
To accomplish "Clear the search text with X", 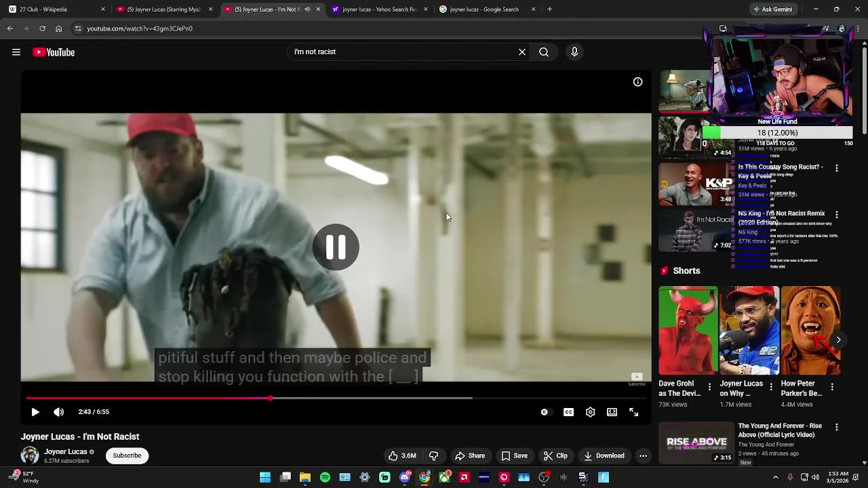I will pyautogui.click(x=522, y=52).
